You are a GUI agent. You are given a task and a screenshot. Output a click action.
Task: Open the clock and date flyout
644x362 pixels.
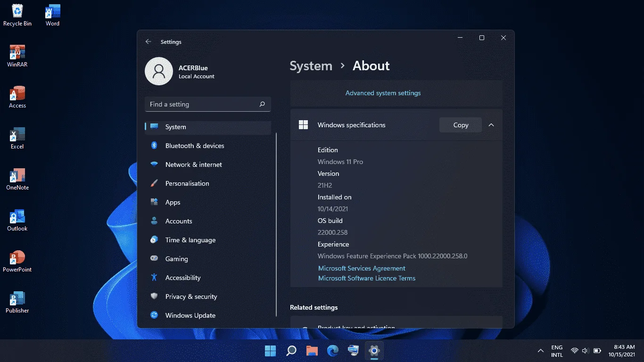pos(622,351)
